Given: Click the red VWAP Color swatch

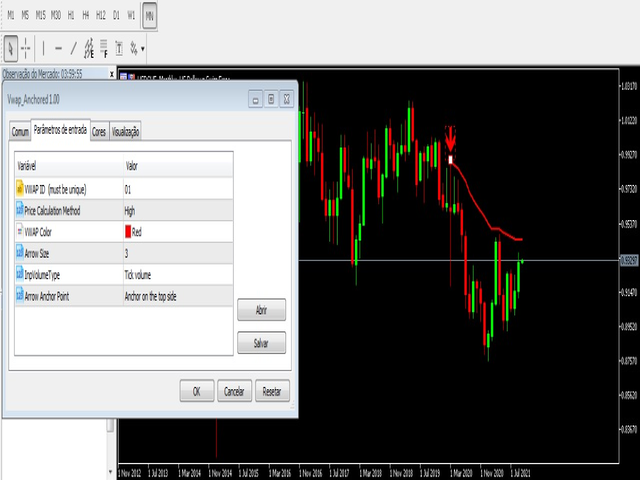Looking at the screenshot, I should tap(128, 232).
